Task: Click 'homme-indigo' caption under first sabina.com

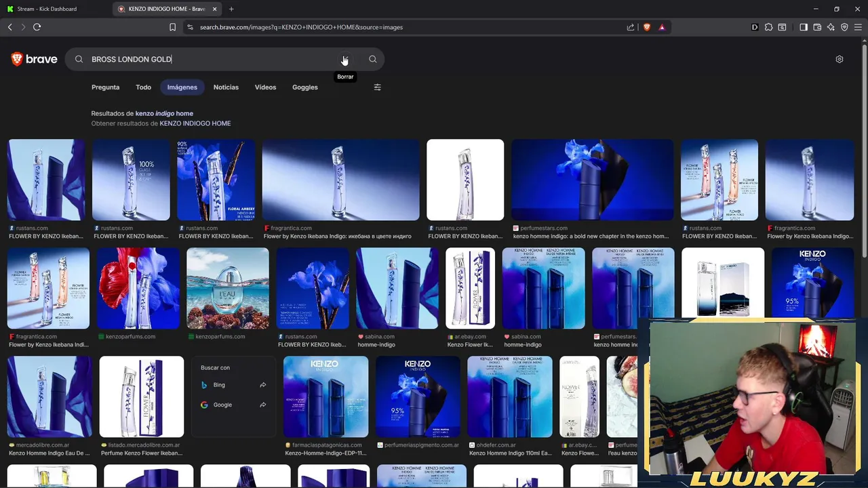Action: pos(376,345)
